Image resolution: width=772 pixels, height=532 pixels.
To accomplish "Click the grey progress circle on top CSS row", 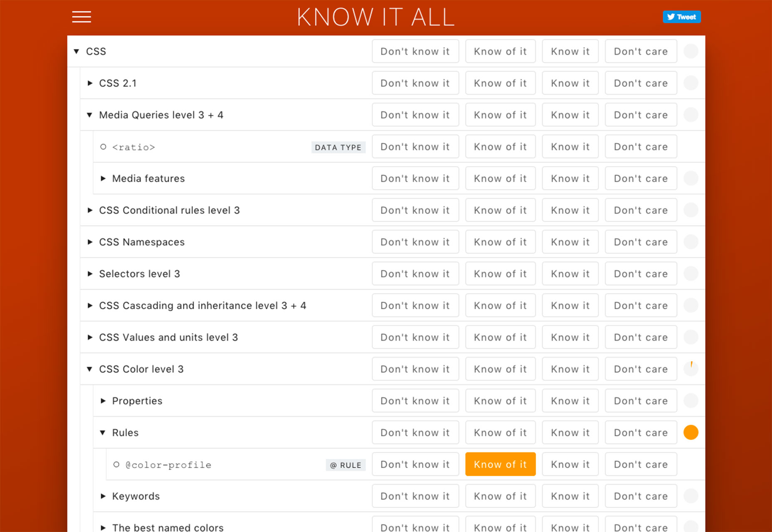I will (690, 51).
